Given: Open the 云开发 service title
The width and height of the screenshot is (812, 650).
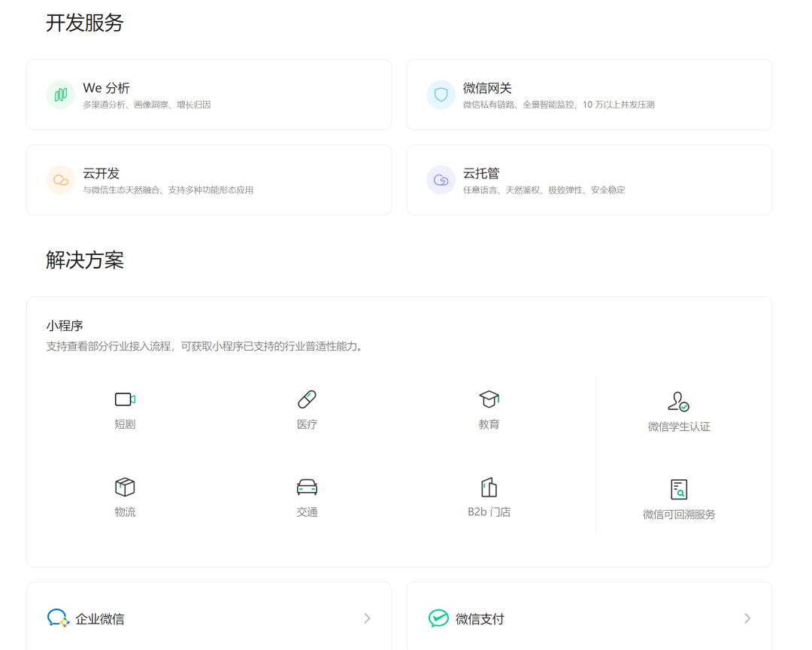Looking at the screenshot, I should [x=101, y=173].
